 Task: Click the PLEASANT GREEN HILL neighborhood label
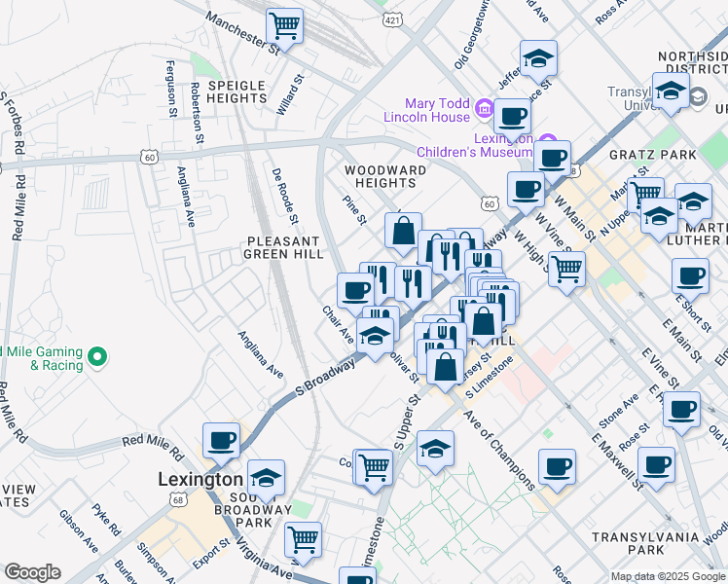click(x=283, y=248)
